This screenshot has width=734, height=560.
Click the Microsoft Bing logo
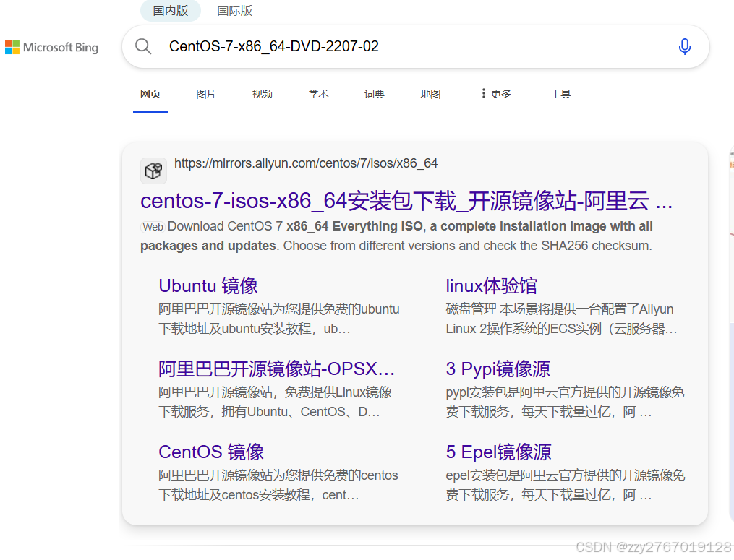51,47
